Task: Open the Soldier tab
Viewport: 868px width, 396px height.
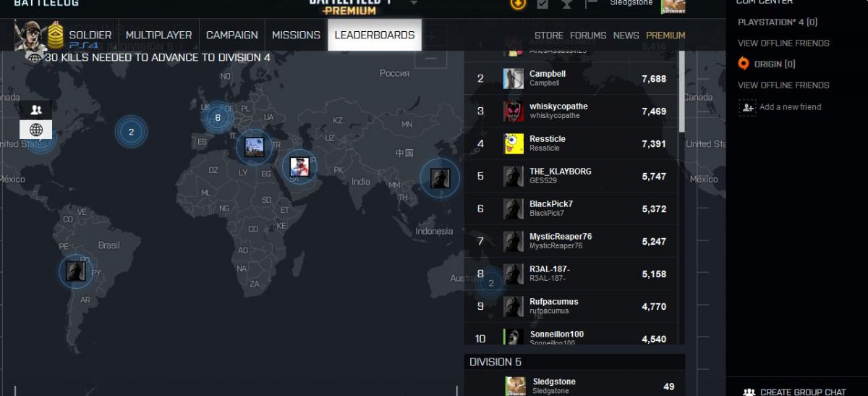Action: 90,35
